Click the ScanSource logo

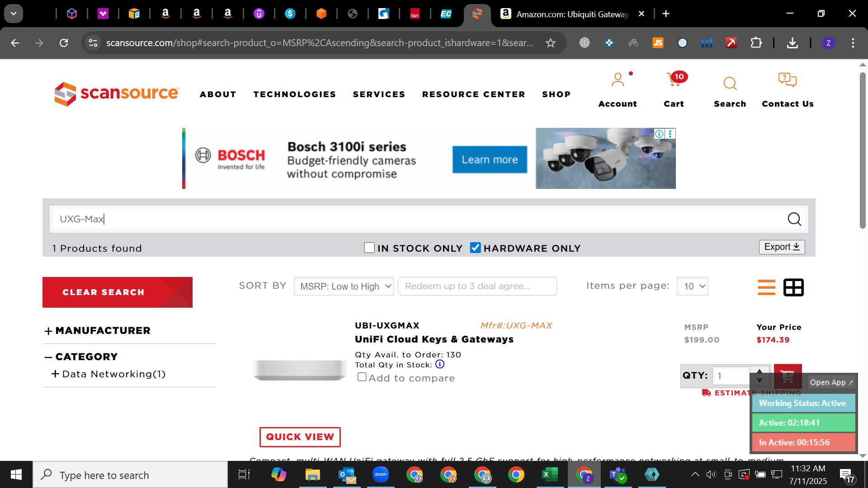[x=117, y=94]
